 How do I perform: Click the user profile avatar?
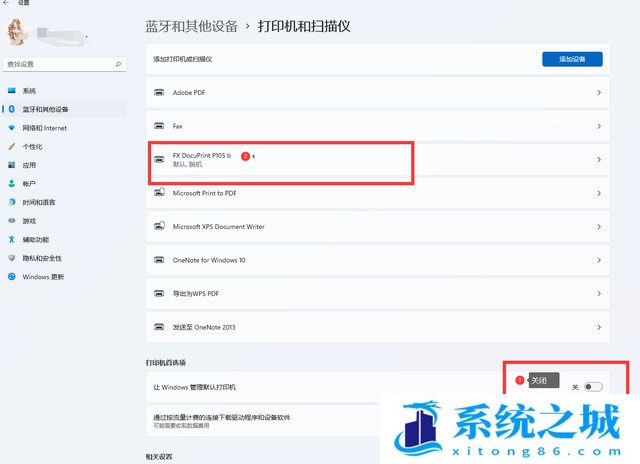point(16,32)
